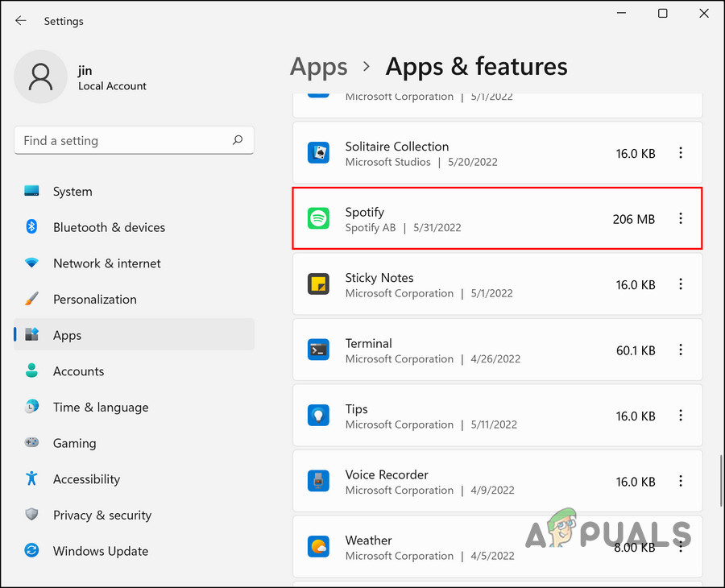Viewport: 725px width, 588px height.
Task: Open Accounts settings page
Action: pos(134,371)
